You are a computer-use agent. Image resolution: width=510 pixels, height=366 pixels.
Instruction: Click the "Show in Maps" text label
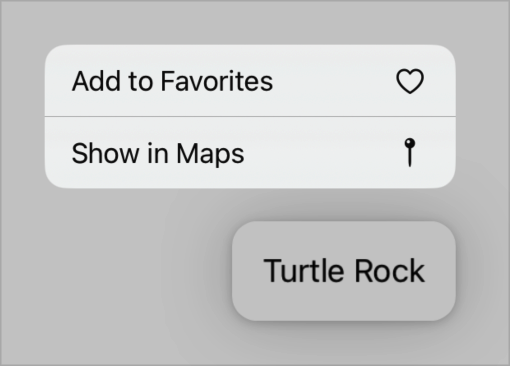[x=158, y=153]
